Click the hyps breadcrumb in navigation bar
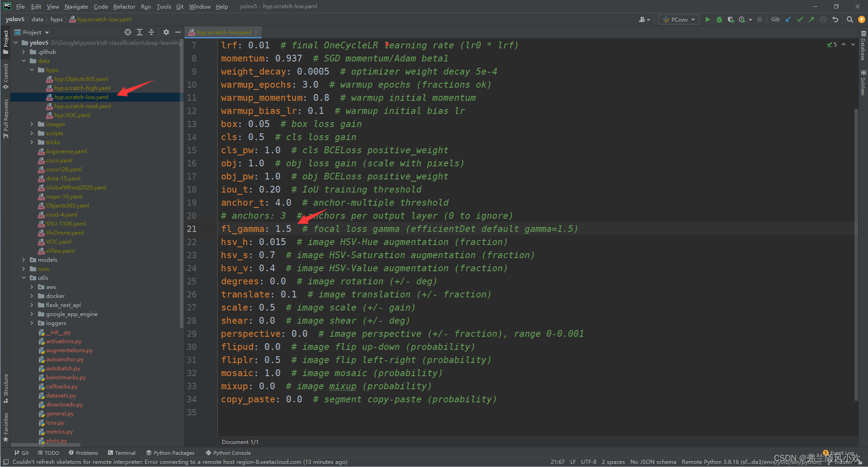This screenshot has height=467, width=868. (56, 19)
